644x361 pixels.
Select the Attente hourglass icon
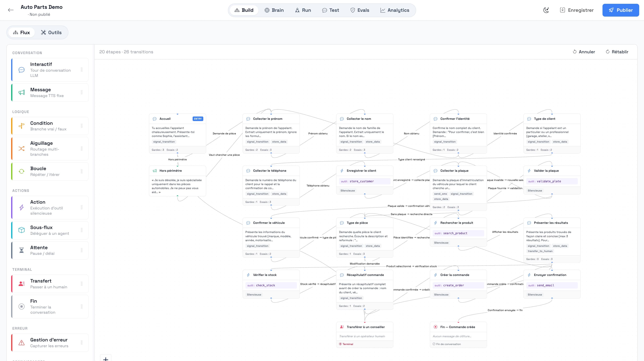point(22,250)
